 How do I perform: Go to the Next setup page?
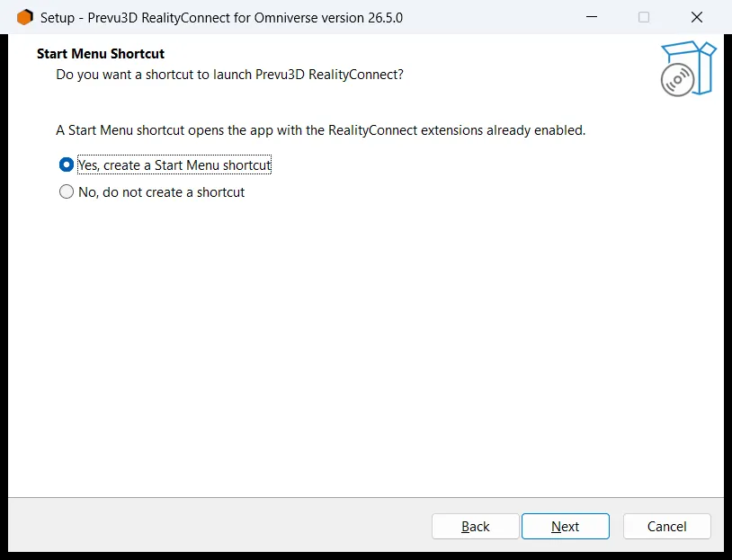pos(566,527)
